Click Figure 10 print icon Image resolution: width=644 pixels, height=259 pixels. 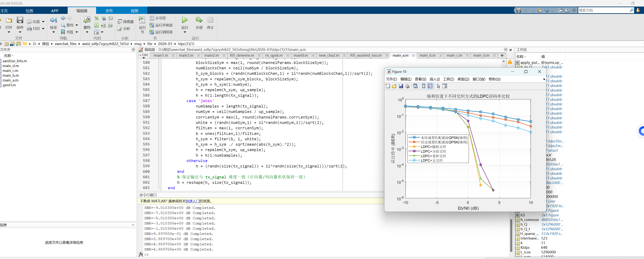point(408,86)
